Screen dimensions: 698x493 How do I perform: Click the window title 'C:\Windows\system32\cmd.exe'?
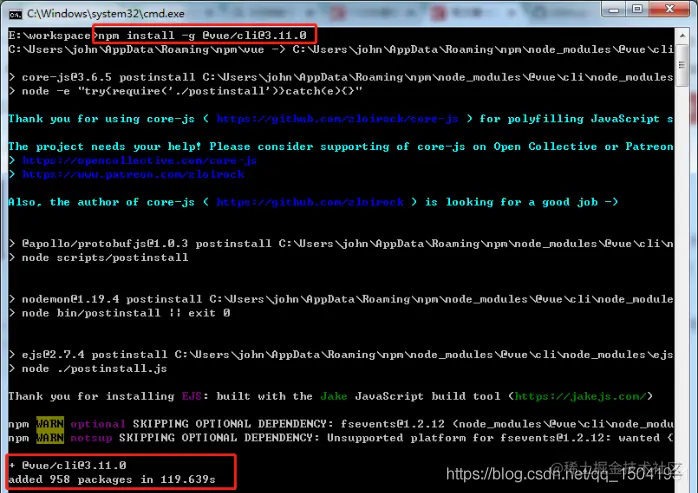tap(106, 14)
